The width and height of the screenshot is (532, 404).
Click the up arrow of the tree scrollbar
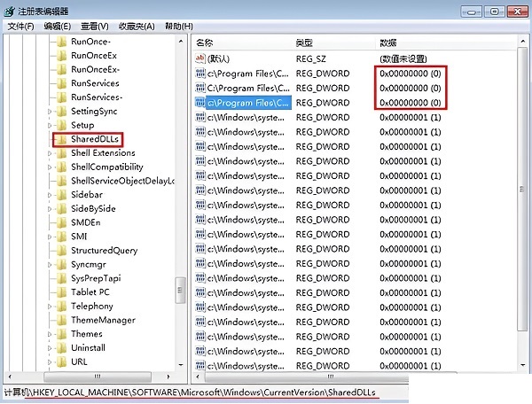181,42
